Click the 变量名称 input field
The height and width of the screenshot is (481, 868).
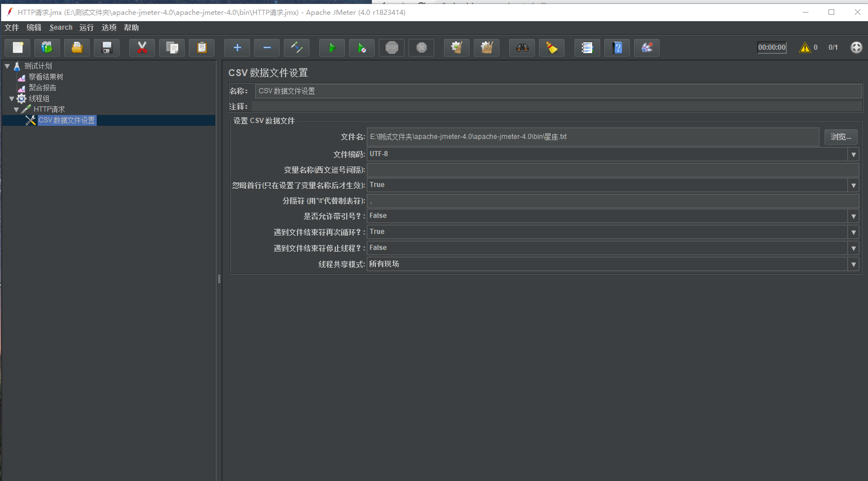coord(613,170)
